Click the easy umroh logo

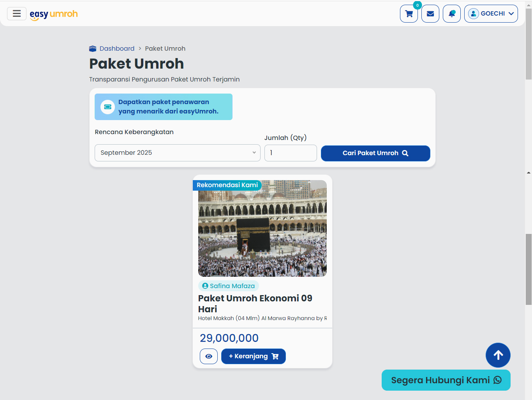coord(54,14)
